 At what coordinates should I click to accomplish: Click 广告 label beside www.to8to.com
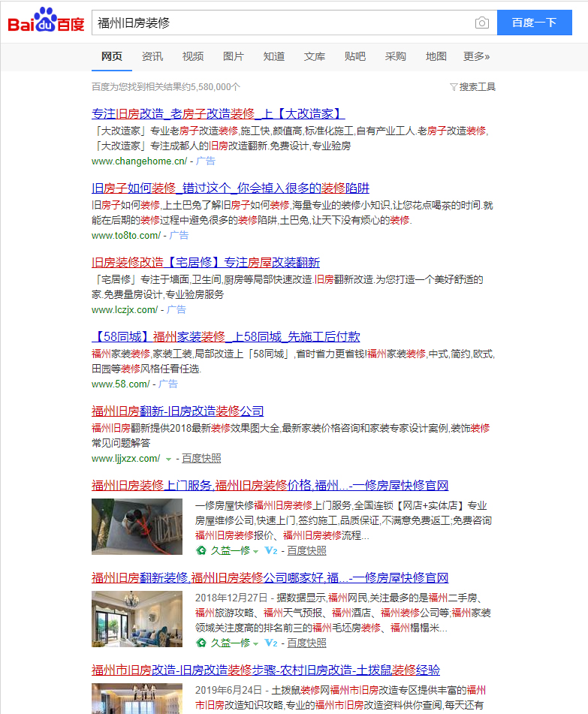pyautogui.click(x=179, y=236)
